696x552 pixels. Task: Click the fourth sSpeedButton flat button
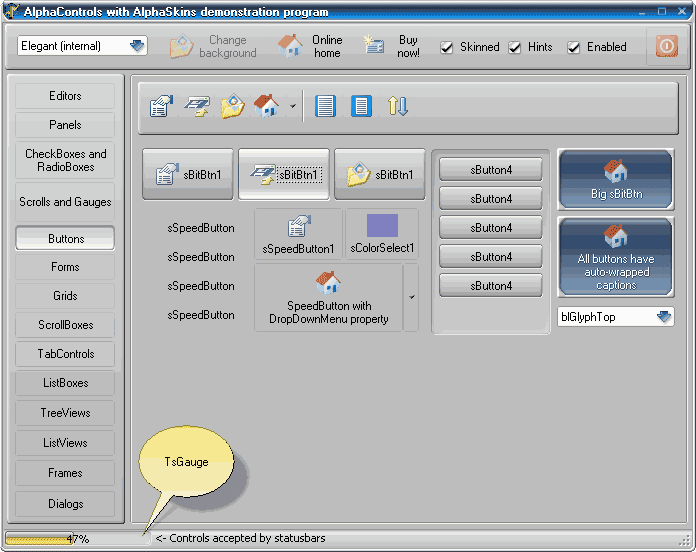pos(201,315)
